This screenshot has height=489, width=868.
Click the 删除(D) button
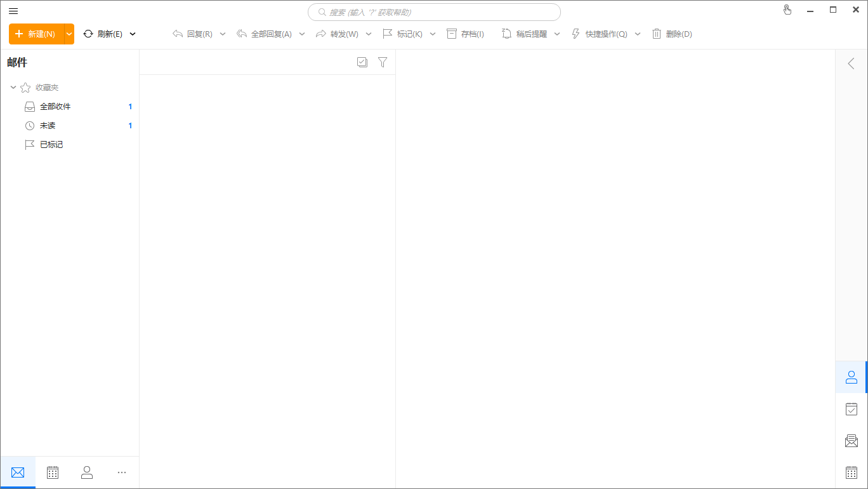pos(672,34)
